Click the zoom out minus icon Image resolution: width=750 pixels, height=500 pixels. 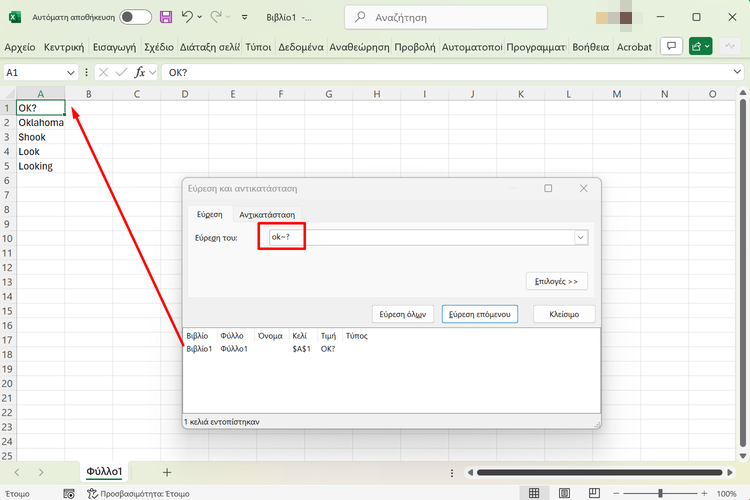click(616, 493)
